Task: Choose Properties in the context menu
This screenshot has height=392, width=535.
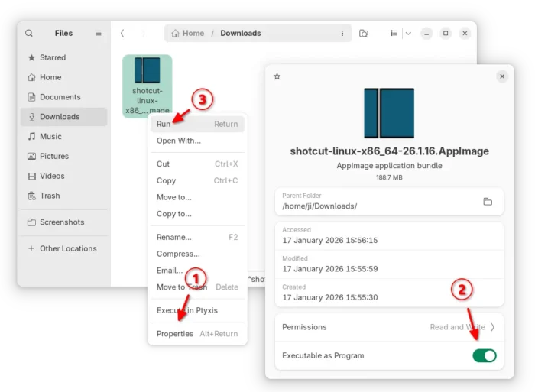Action: click(175, 334)
